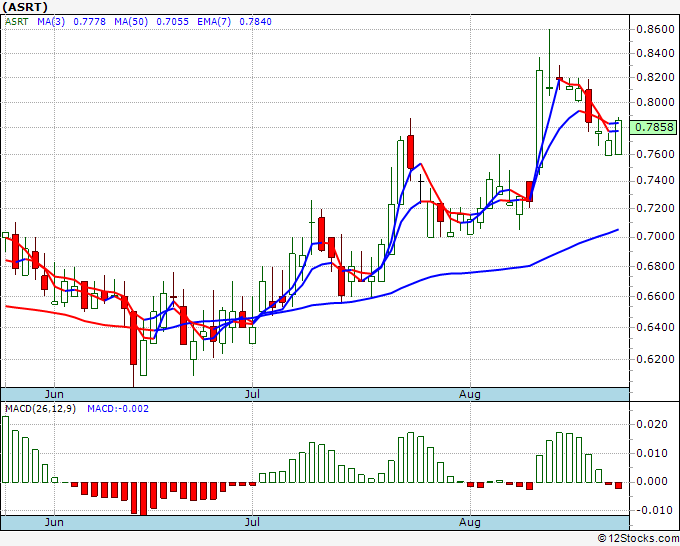Viewport: 680px width, 546px height.
Task: Click the MA(50) value 0.7055
Action: pyautogui.click(x=173, y=22)
